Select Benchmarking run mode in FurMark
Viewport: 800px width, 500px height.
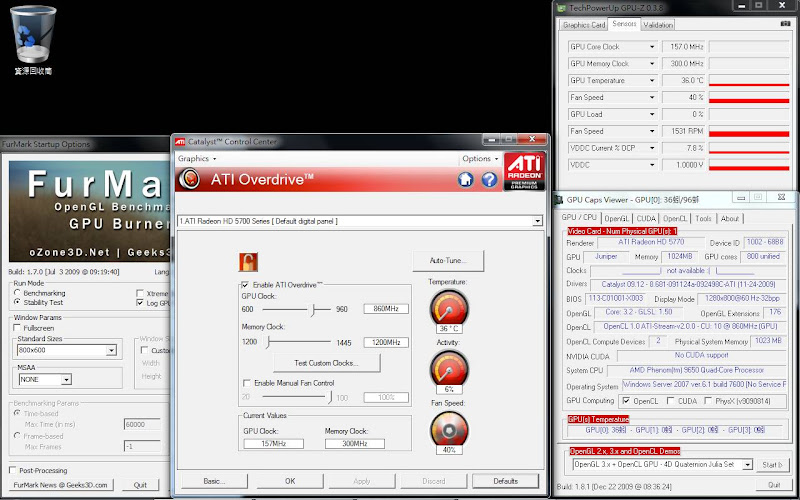point(17,293)
